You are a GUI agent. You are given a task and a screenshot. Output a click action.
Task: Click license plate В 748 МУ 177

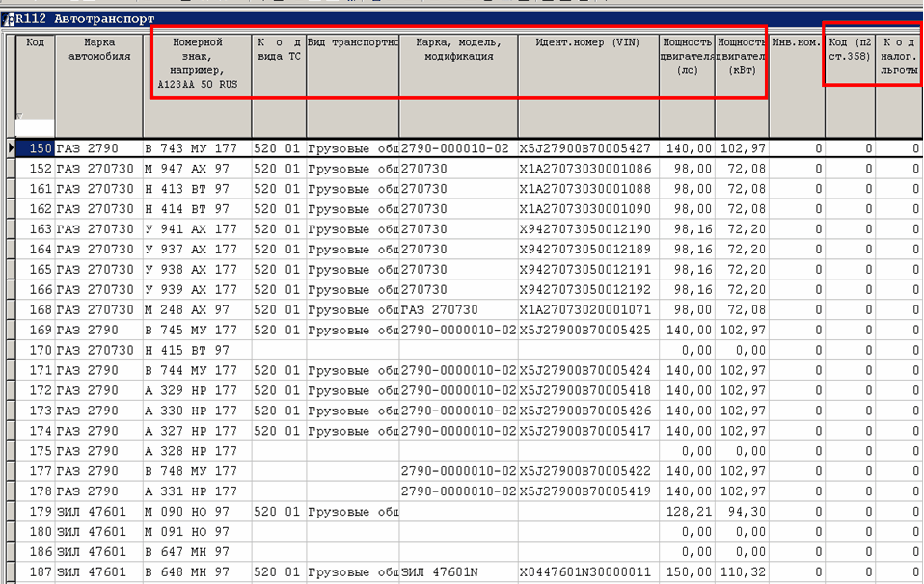click(x=191, y=471)
